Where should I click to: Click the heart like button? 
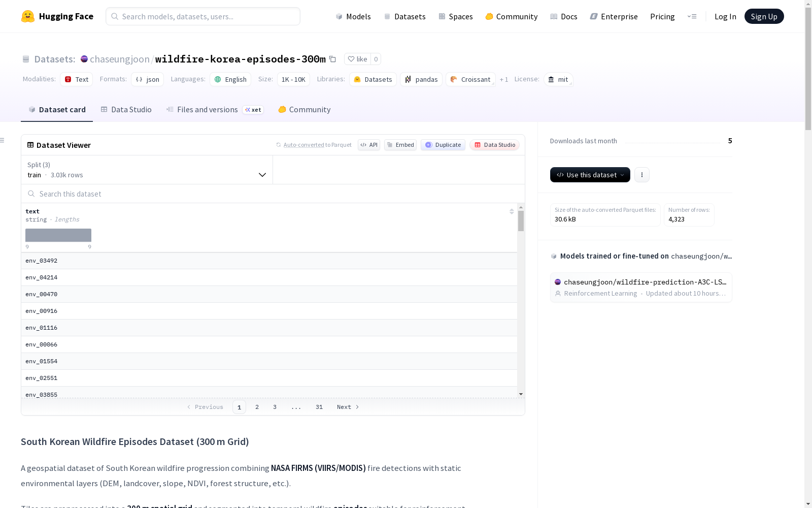(x=357, y=59)
